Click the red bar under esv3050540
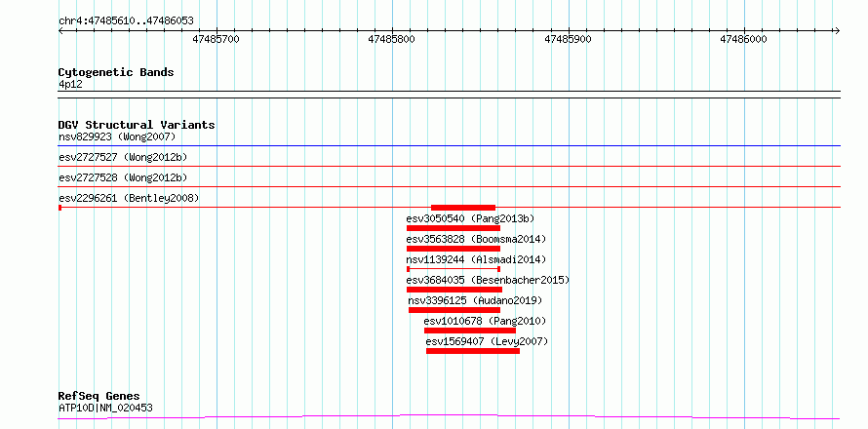The width and height of the screenshot is (868, 429). [x=454, y=228]
